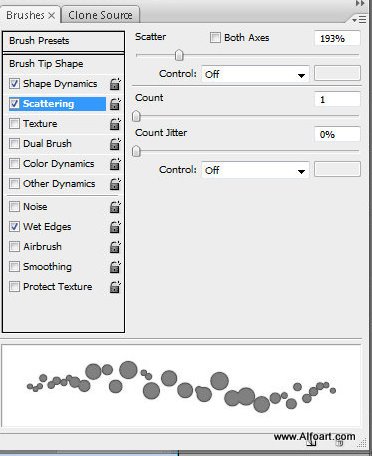Collapse the panel with the double-arrow icon

[x=360, y=3]
